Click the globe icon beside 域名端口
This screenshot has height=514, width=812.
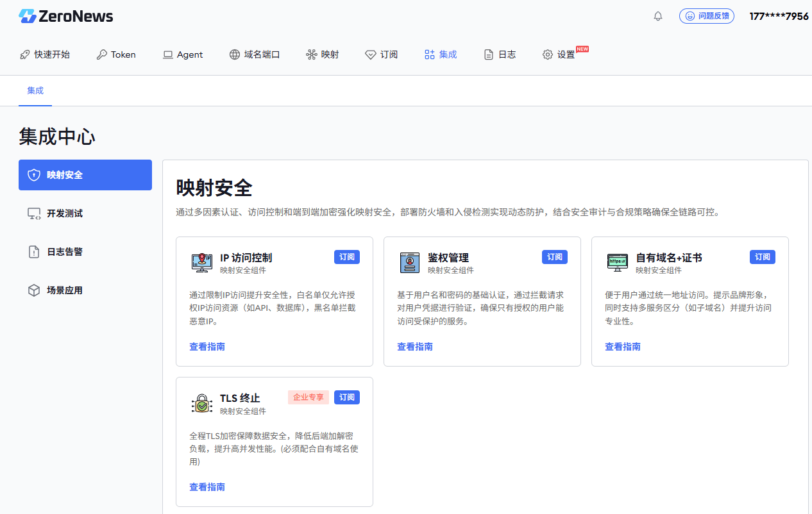pos(235,54)
